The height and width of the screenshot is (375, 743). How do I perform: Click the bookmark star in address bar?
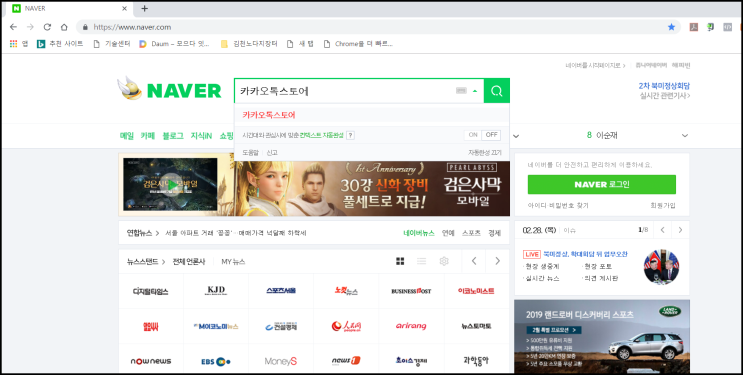[671, 27]
